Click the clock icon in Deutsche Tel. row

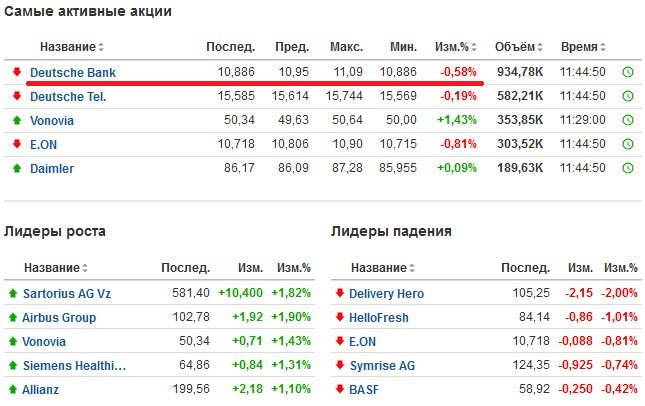627,96
